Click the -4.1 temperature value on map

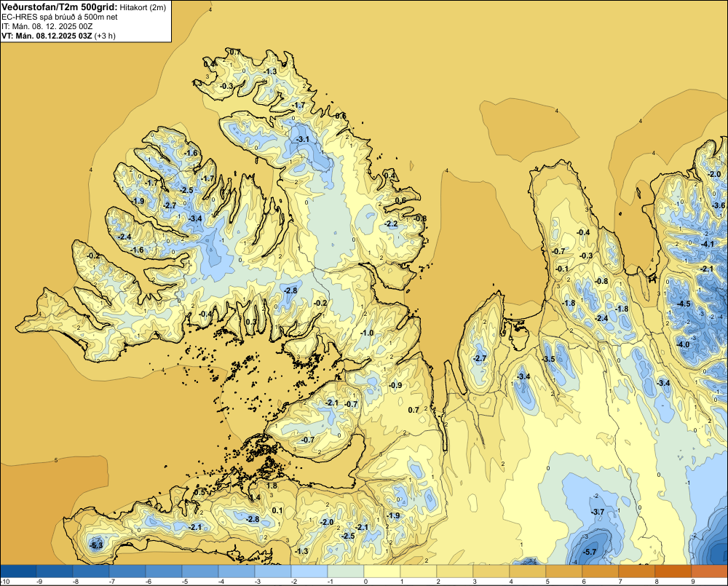point(708,244)
